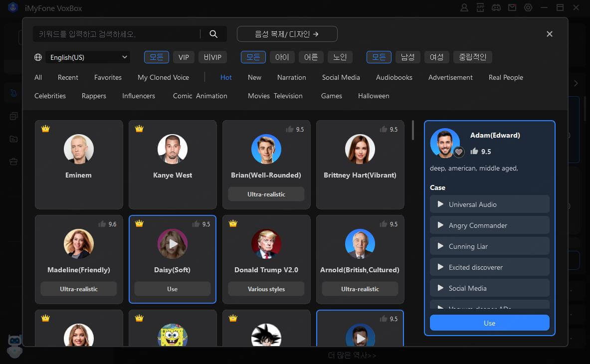Image resolution: width=590 pixels, height=364 pixels.
Task: Open the My Cloned Voice tab
Action: coord(163,77)
